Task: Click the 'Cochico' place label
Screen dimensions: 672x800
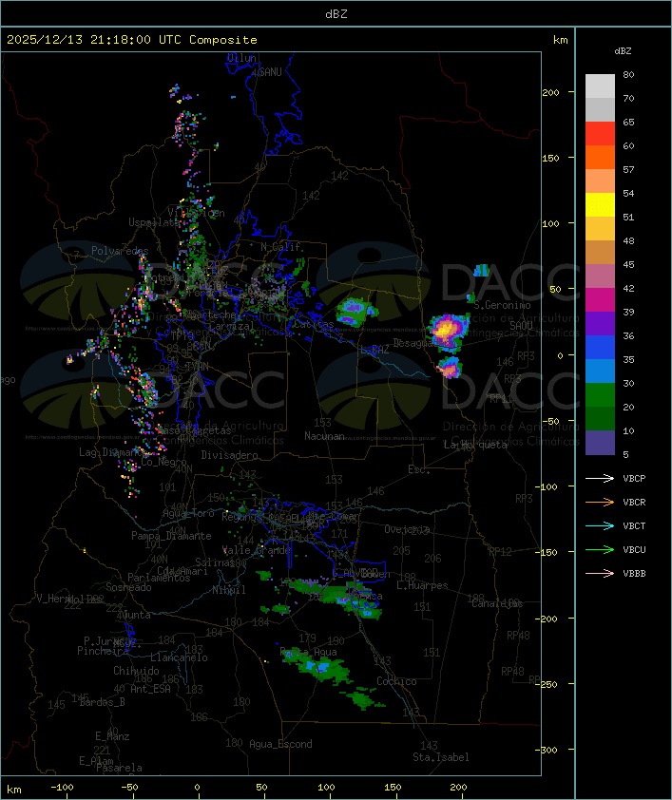Action: coord(396,681)
